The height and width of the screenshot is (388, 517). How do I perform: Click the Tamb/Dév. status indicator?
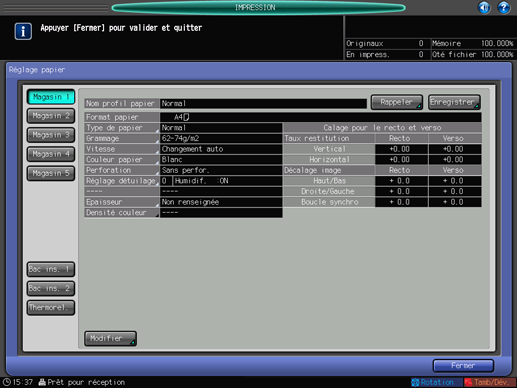click(490, 382)
